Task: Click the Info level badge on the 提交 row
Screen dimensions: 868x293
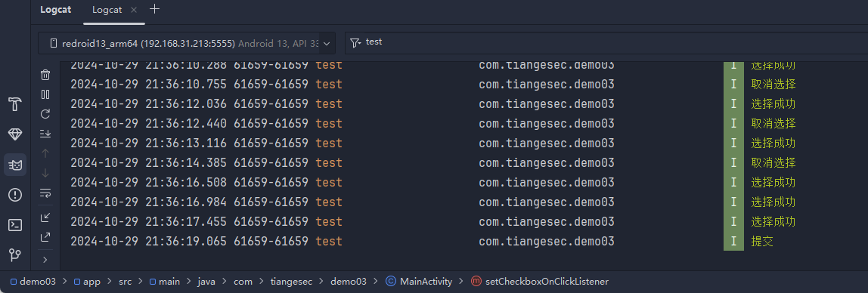Action: point(733,241)
